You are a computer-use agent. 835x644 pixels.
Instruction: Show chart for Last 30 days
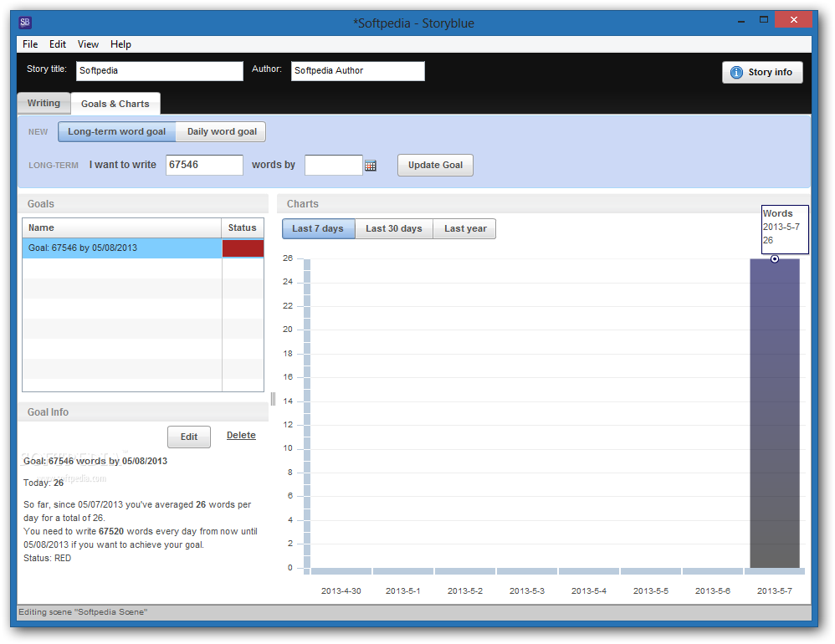pyautogui.click(x=393, y=229)
